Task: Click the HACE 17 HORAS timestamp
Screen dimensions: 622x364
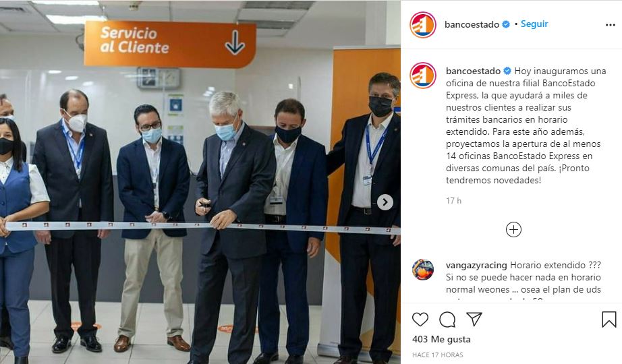Action: coord(438,355)
